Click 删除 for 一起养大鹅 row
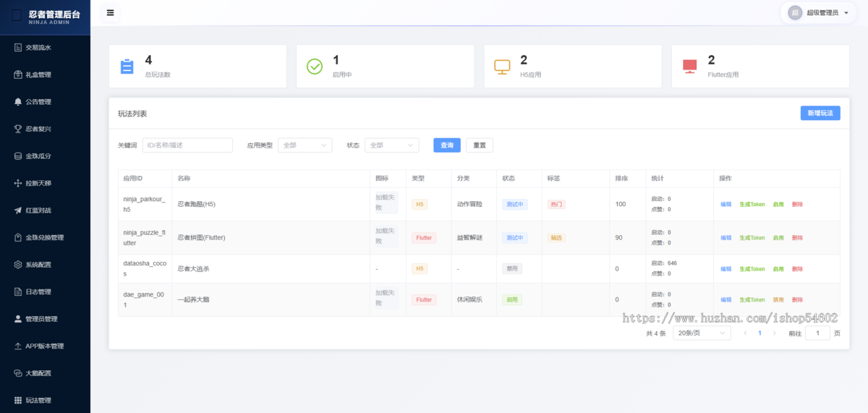 [x=797, y=299]
